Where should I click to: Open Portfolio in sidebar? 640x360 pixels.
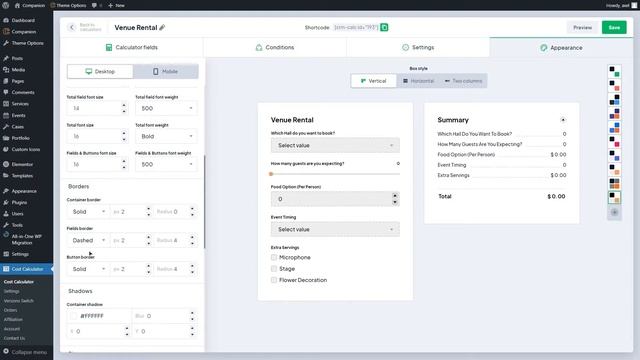click(20, 138)
